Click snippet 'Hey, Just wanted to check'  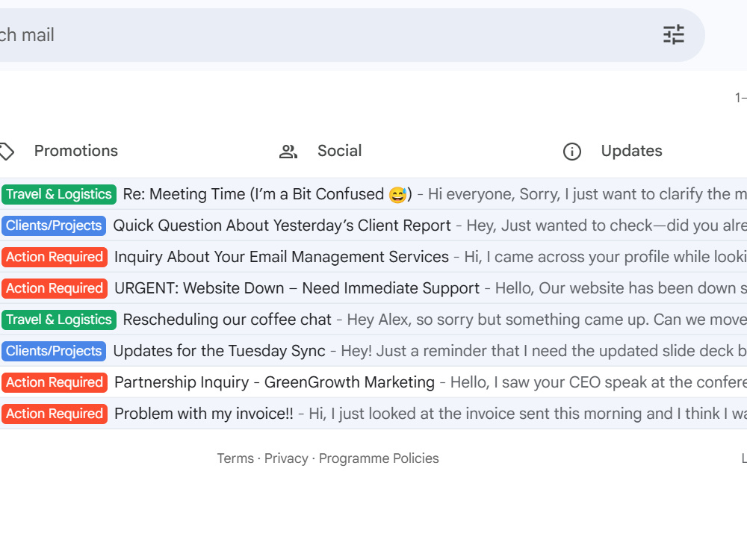(x=607, y=225)
